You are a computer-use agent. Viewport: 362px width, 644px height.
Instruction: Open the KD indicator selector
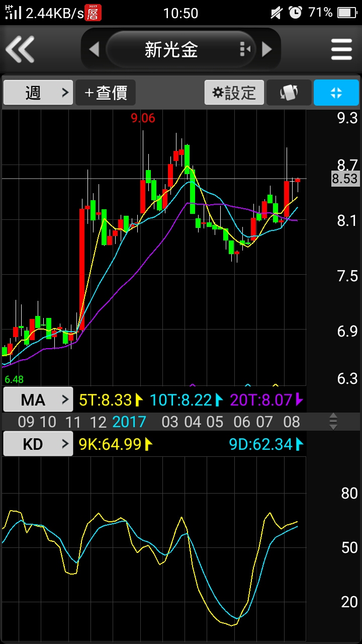[x=38, y=444]
